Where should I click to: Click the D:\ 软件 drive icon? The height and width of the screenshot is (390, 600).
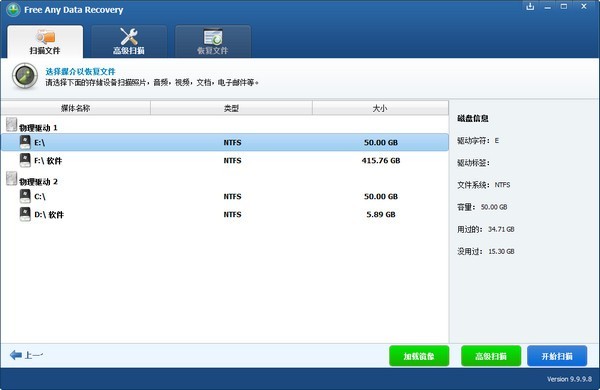[x=25, y=214]
